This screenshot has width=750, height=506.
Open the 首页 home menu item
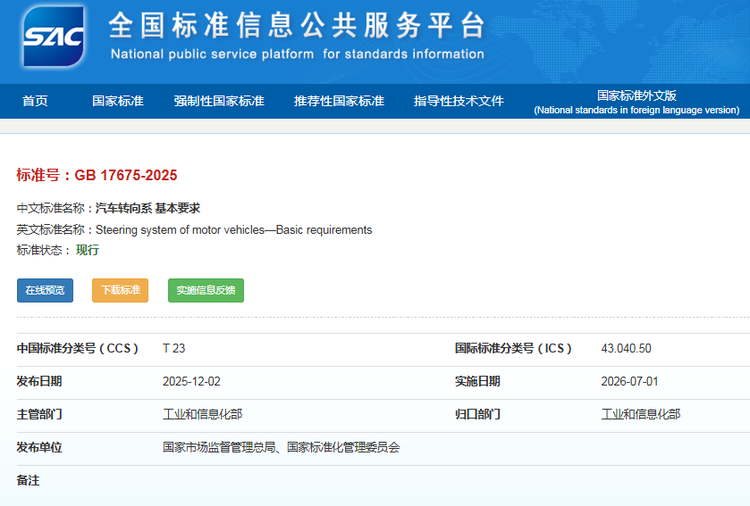(35, 101)
